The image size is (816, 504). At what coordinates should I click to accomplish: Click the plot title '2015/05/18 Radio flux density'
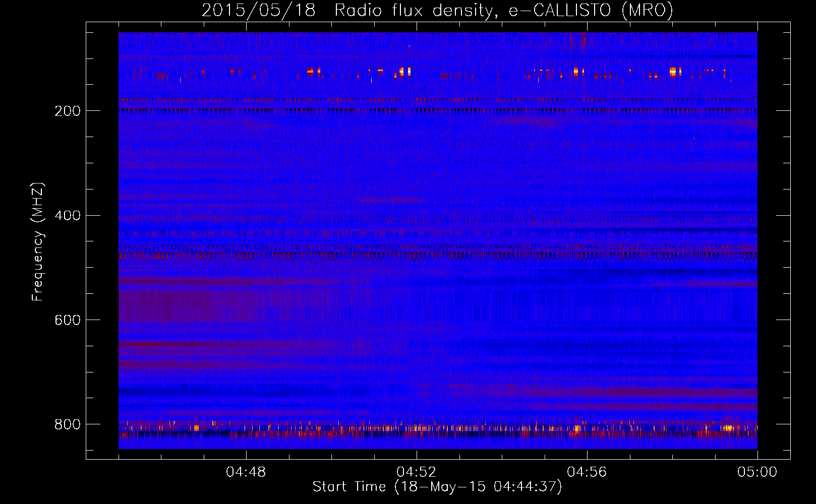point(437,10)
